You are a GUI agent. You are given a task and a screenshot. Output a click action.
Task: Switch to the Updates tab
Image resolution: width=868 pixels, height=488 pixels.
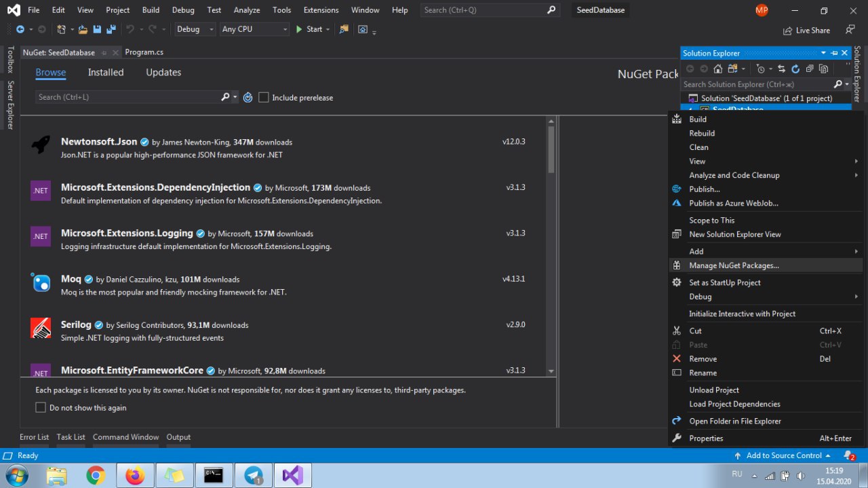163,73
